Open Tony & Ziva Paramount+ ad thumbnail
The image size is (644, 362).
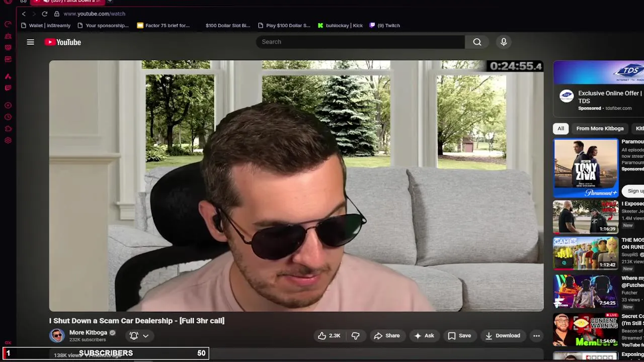[x=586, y=167]
